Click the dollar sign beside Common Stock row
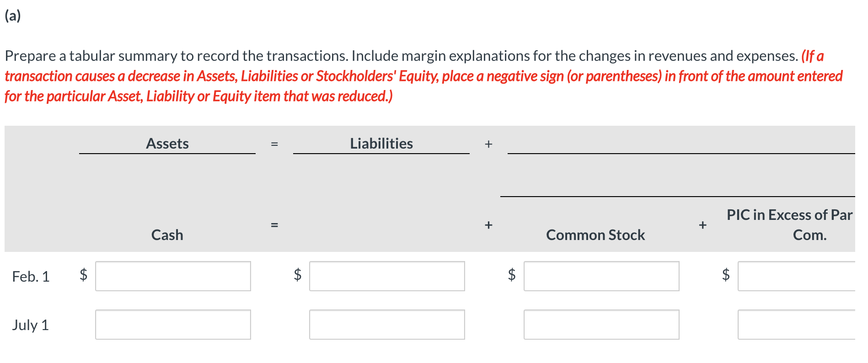868x363 pixels. (x=511, y=276)
